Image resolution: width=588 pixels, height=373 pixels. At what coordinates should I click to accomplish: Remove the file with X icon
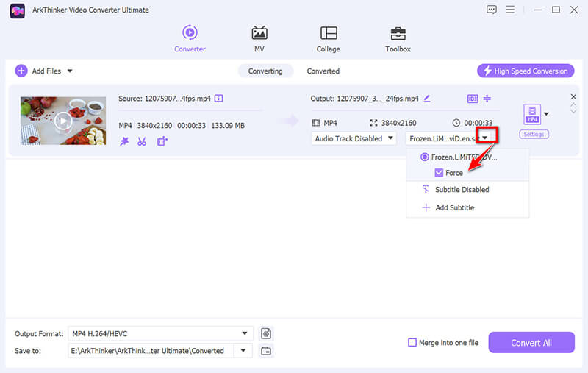573,96
